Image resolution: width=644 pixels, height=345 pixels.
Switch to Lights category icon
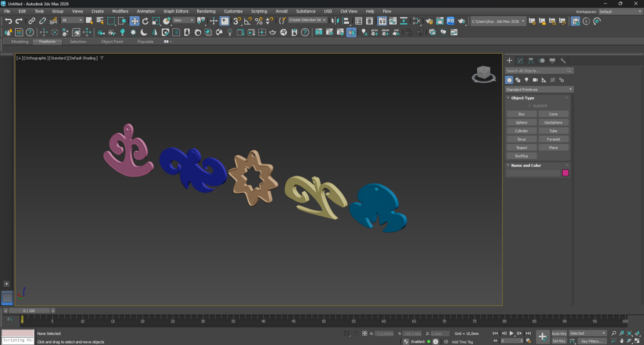(x=526, y=80)
